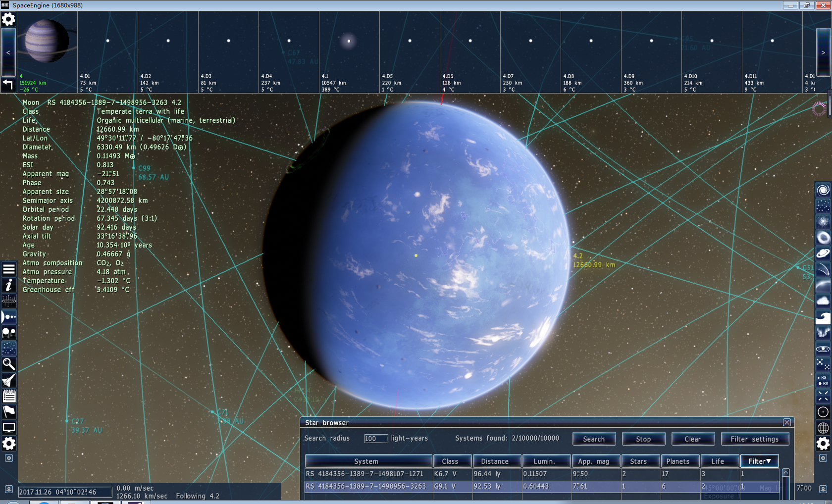
Task: Sort results by System column
Action: (368, 461)
